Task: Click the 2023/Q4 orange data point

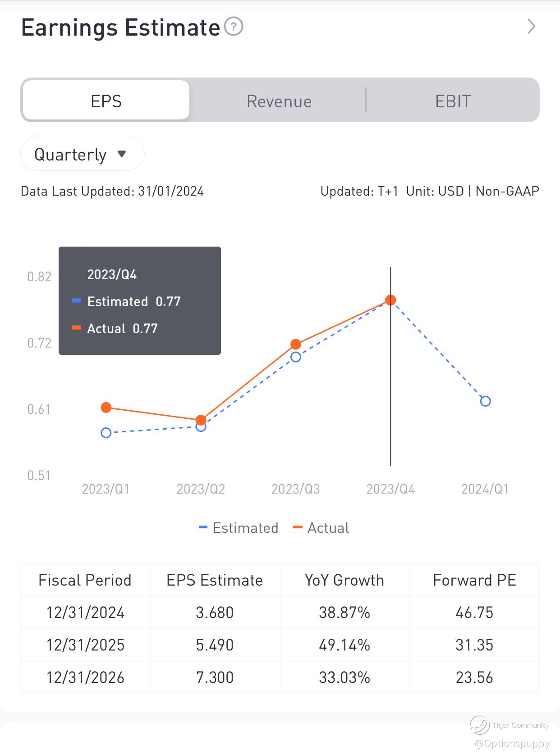Action: [x=390, y=300]
